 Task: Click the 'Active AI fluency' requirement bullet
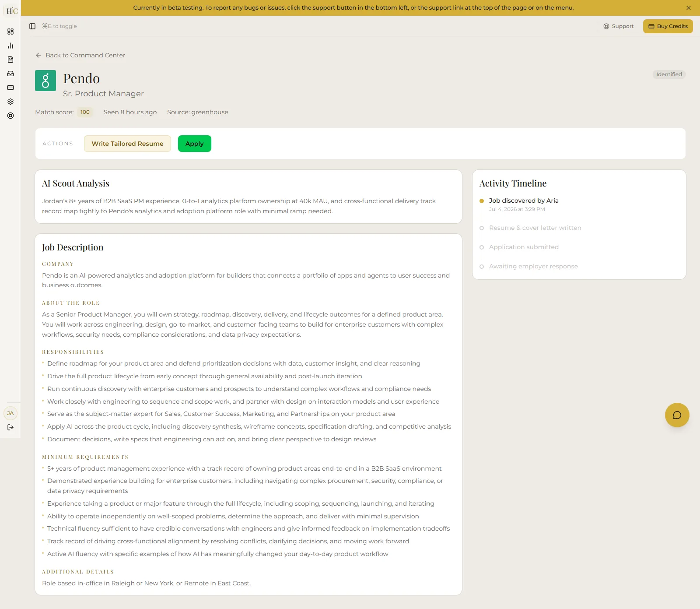(217, 554)
